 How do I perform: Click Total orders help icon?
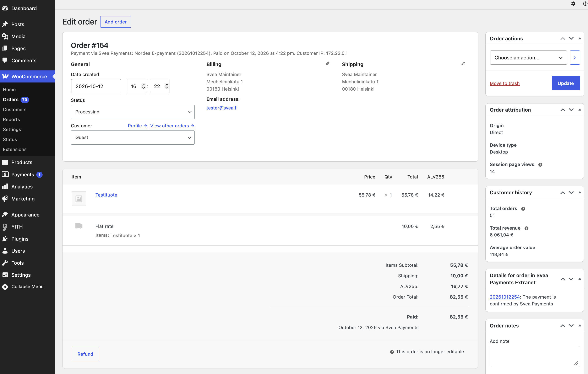coord(523,209)
